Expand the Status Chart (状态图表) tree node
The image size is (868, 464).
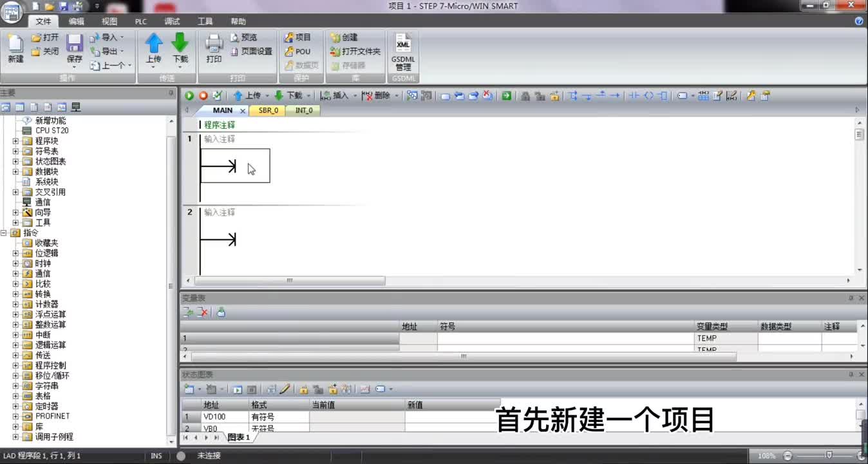click(15, 161)
